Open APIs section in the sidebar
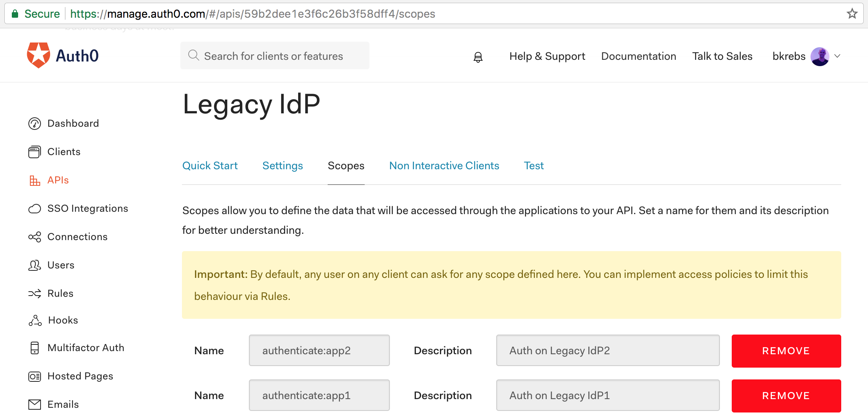 [x=58, y=180]
